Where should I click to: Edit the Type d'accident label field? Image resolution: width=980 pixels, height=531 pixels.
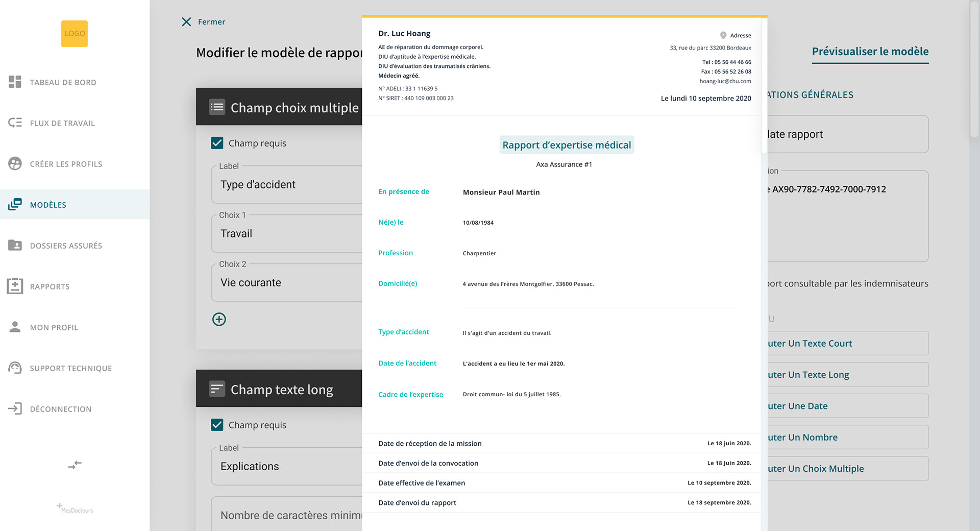coord(287,184)
